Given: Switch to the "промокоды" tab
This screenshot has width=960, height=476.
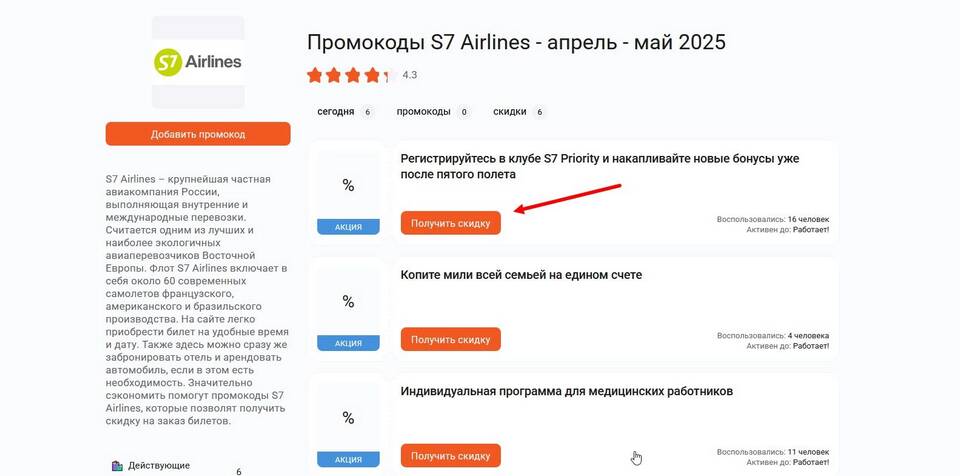Looking at the screenshot, I should coord(433,112).
